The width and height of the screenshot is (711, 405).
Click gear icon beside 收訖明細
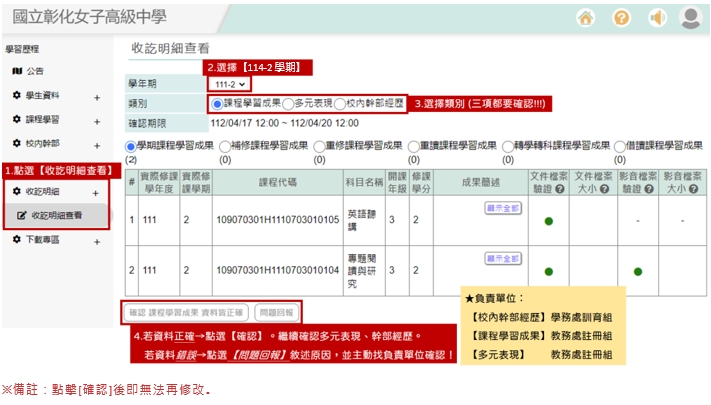tap(17, 191)
